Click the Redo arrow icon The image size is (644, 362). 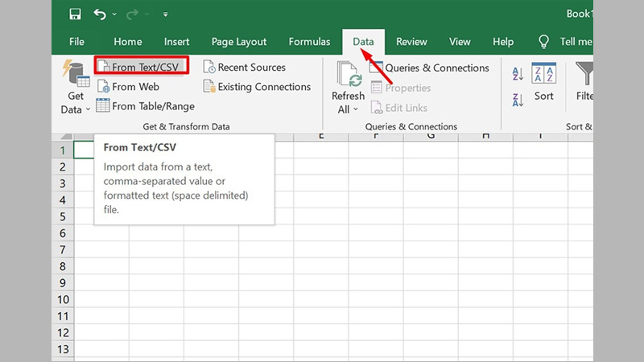click(132, 14)
